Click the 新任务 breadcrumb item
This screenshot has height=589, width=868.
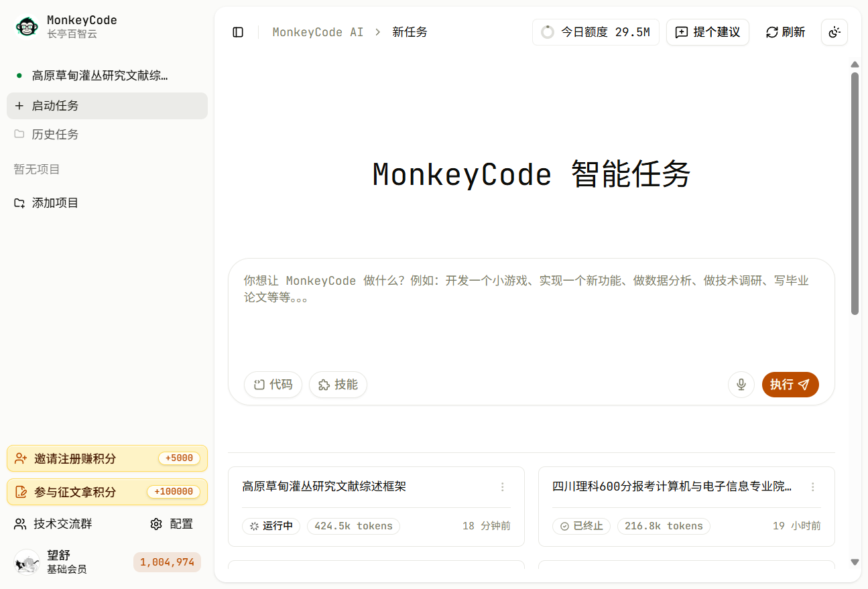(x=410, y=32)
